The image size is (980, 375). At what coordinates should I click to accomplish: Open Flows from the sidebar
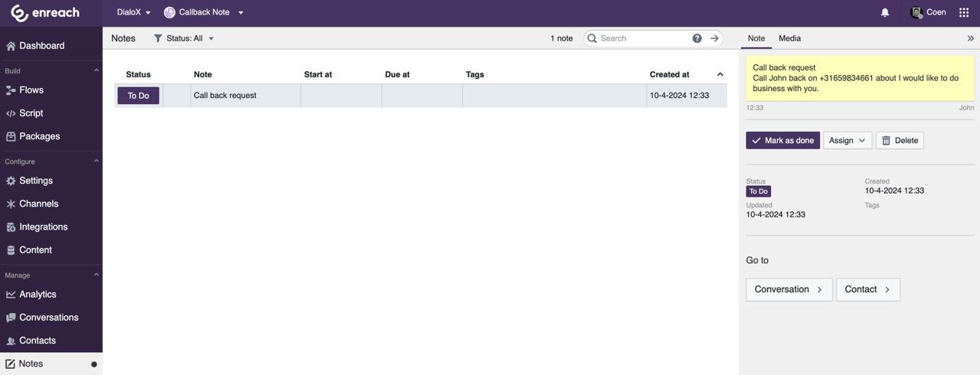coord(31,90)
